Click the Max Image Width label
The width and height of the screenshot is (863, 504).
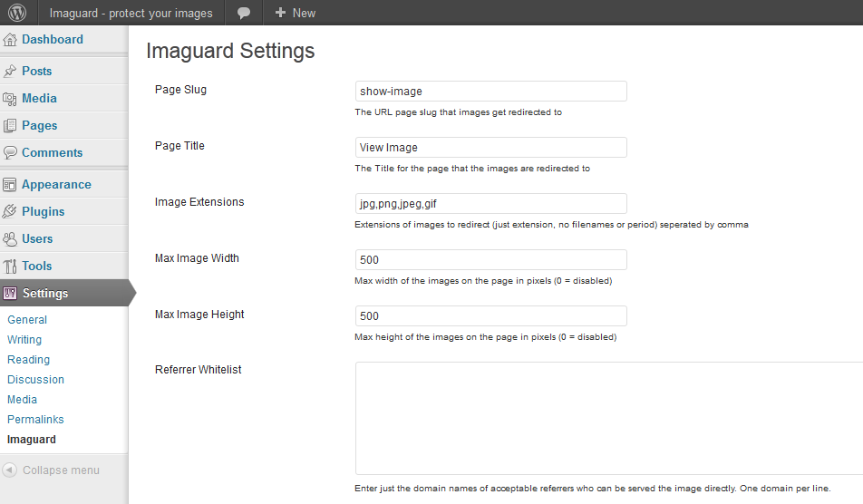tap(197, 258)
